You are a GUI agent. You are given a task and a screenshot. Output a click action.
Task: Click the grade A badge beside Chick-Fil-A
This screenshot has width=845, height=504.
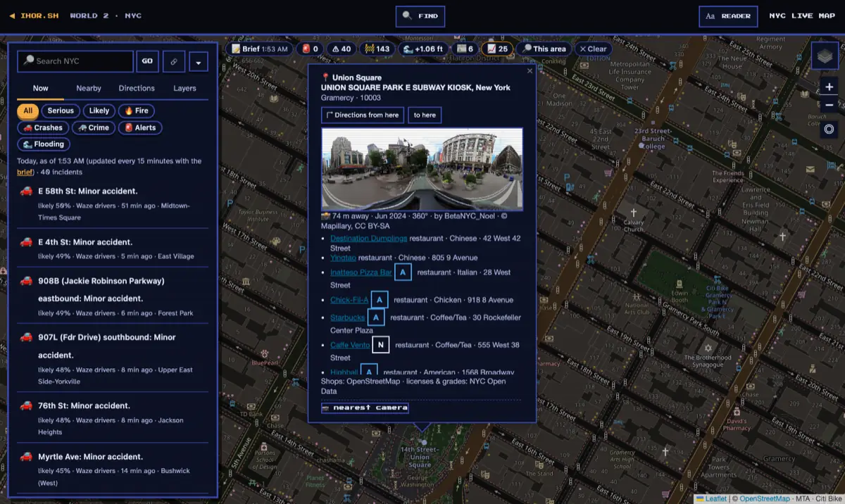[x=380, y=300]
